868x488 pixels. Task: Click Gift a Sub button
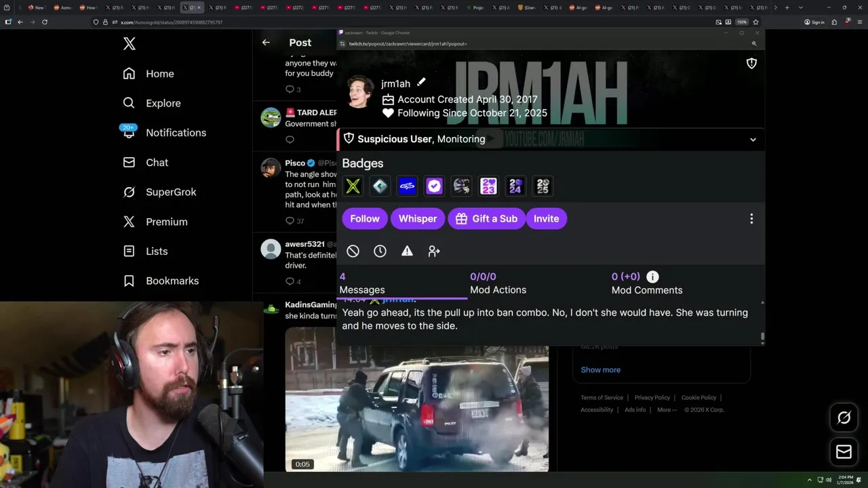point(487,219)
